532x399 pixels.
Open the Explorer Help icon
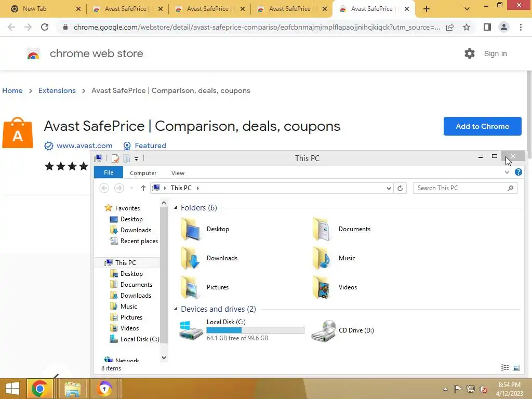tap(518, 172)
